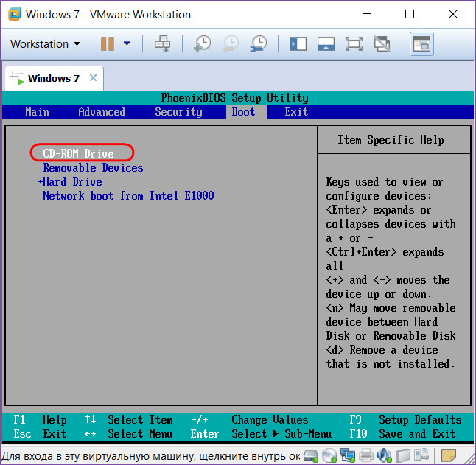
Task: Click the F1 Help hint
Action: coord(40,419)
